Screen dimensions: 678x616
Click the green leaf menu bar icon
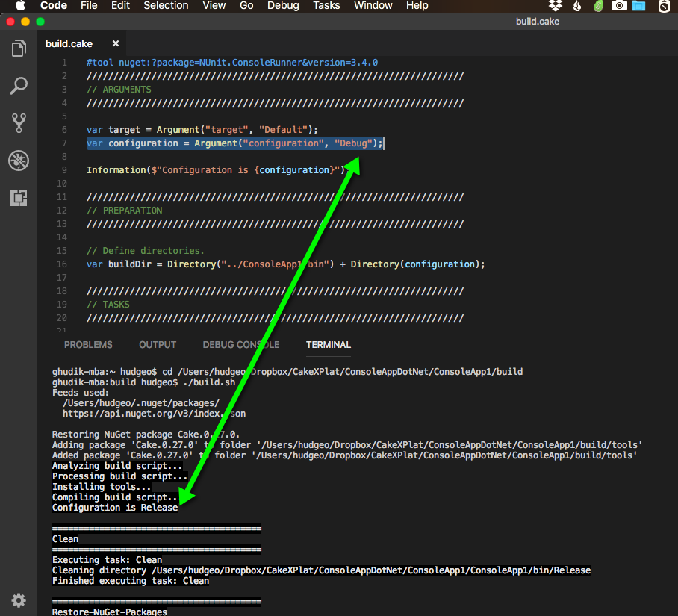point(598,6)
